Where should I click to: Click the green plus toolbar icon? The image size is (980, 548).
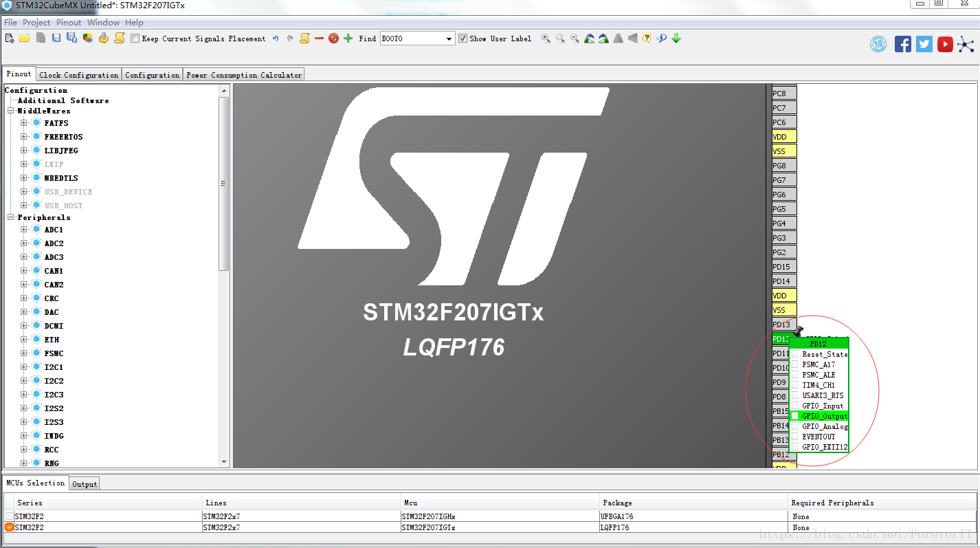(x=348, y=39)
